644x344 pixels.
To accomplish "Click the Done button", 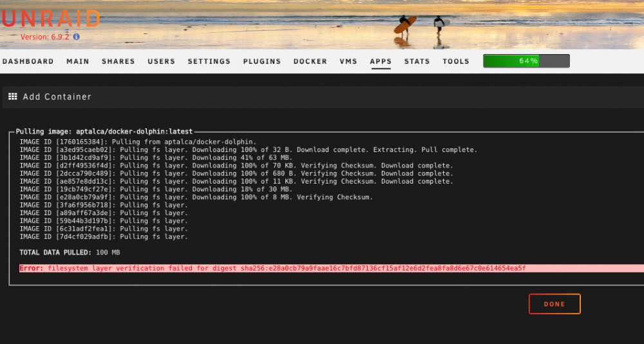I will 554,303.
